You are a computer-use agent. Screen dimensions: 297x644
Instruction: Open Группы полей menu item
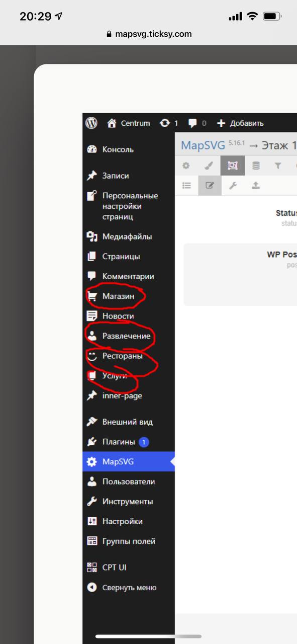(x=129, y=541)
